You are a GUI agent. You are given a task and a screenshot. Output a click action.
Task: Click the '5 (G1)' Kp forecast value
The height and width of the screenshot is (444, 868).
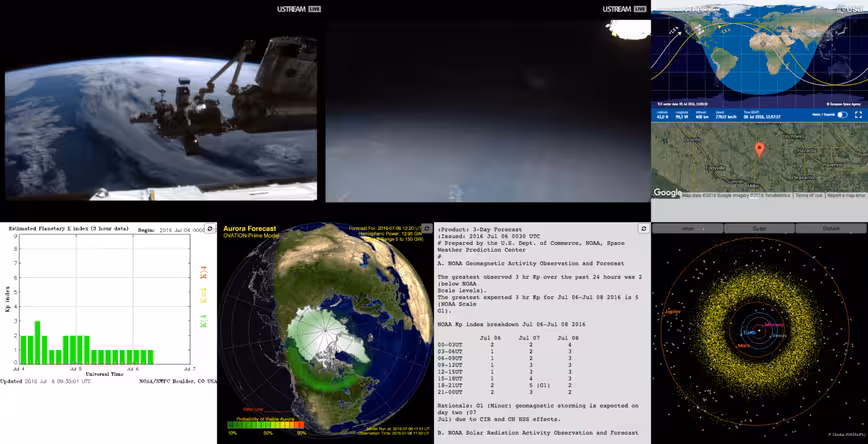[x=539, y=384]
